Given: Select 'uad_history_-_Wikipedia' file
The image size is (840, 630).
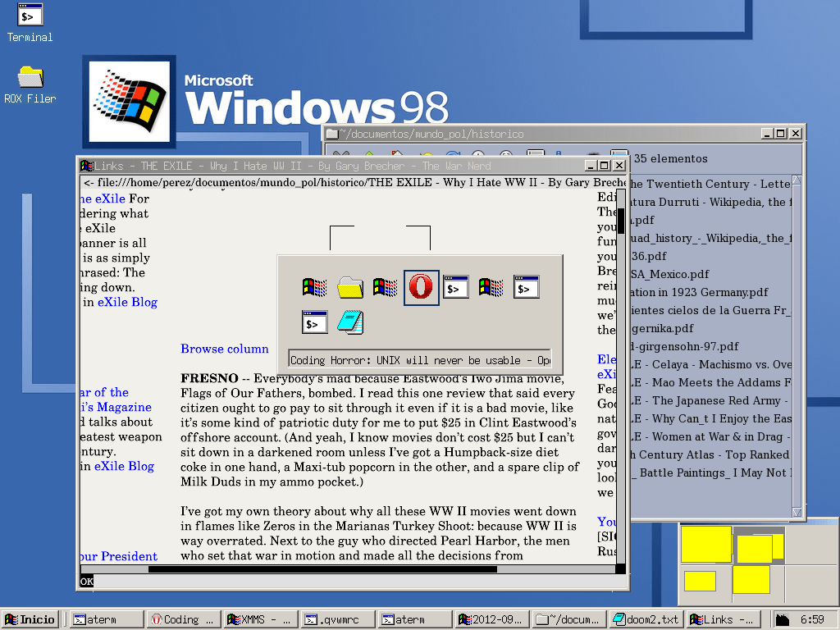Looking at the screenshot, I should (x=710, y=238).
